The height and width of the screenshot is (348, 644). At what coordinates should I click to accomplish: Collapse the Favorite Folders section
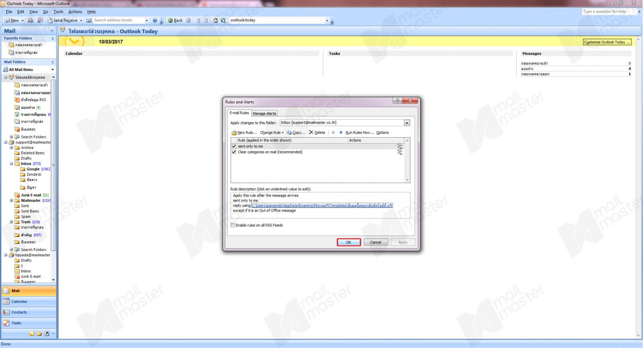pos(52,39)
